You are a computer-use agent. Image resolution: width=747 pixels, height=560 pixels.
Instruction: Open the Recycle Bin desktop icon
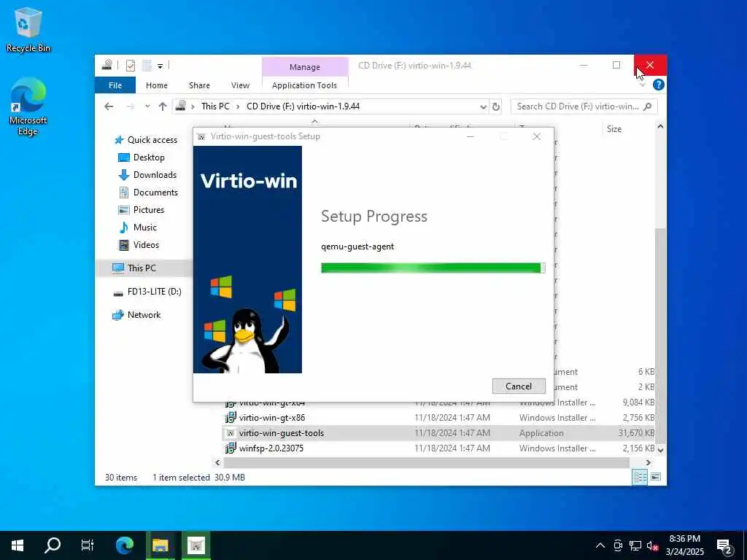28,29
